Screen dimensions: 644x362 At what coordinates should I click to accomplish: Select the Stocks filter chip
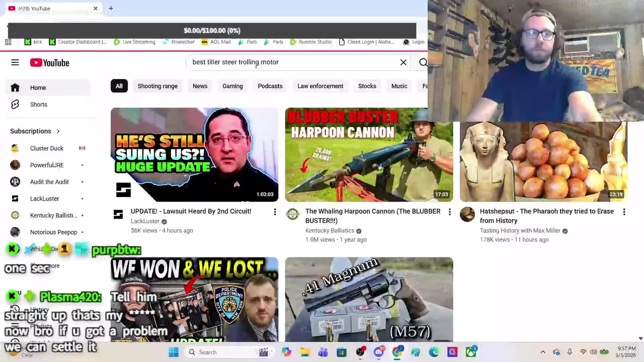[367, 86]
